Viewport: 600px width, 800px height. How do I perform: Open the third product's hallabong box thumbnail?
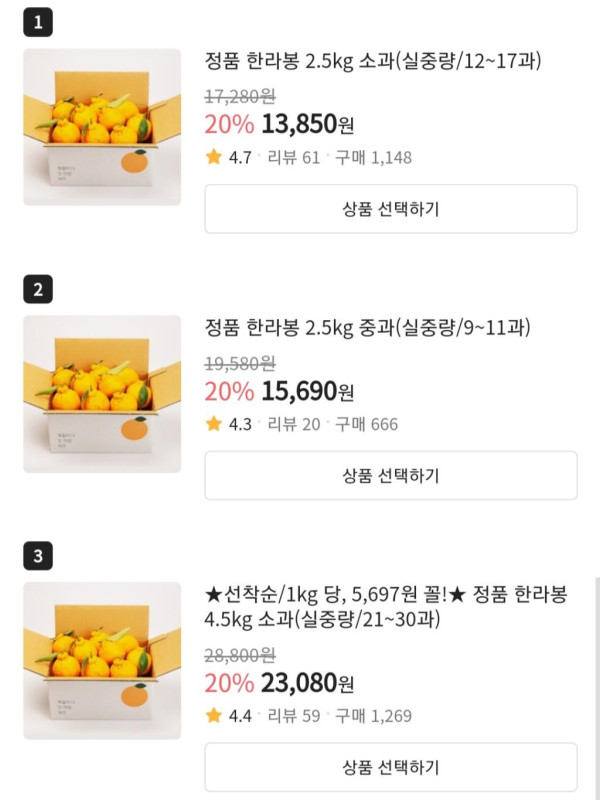102,661
